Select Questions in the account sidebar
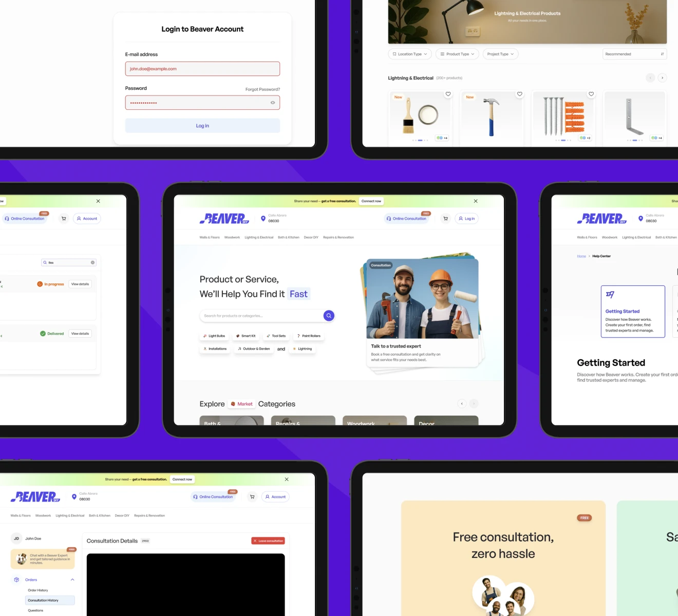This screenshot has height=616, width=678. [35, 610]
